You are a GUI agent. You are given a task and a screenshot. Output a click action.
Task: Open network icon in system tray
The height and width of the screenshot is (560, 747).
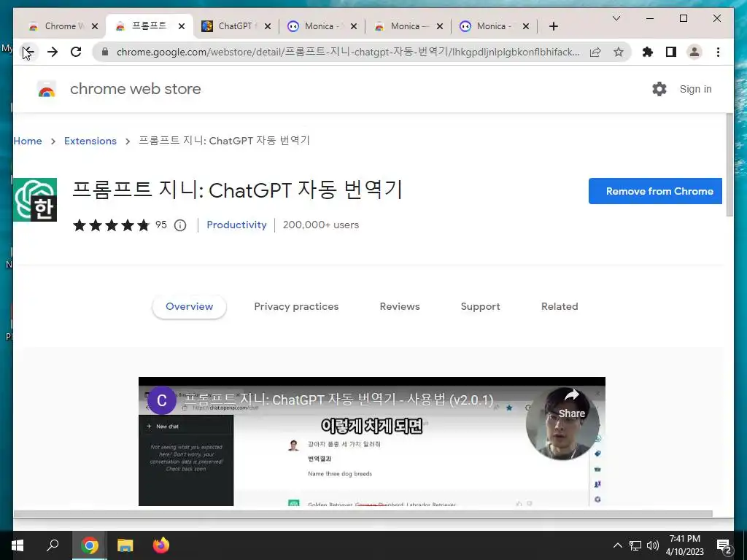(x=635, y=545)
